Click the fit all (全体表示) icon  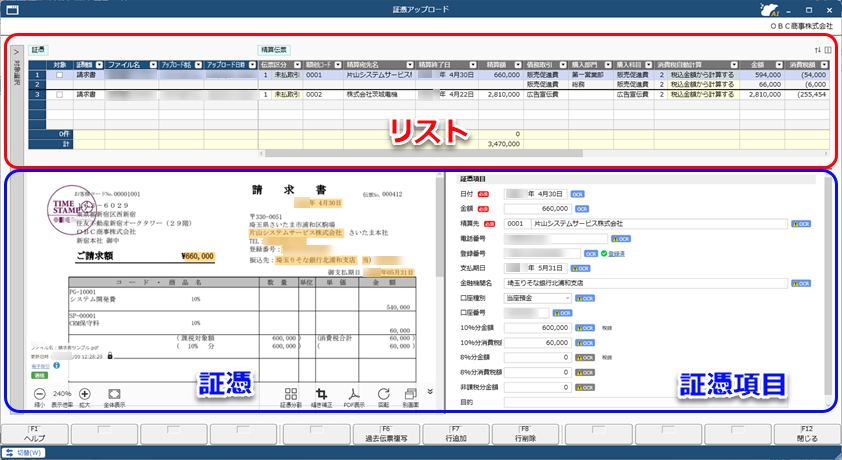point(114,394)
